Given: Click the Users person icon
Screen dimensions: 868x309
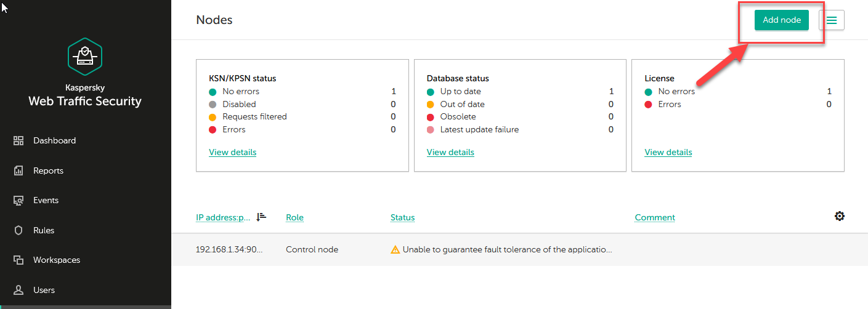Looking at the screenshot, I should (x=18, y=290).
